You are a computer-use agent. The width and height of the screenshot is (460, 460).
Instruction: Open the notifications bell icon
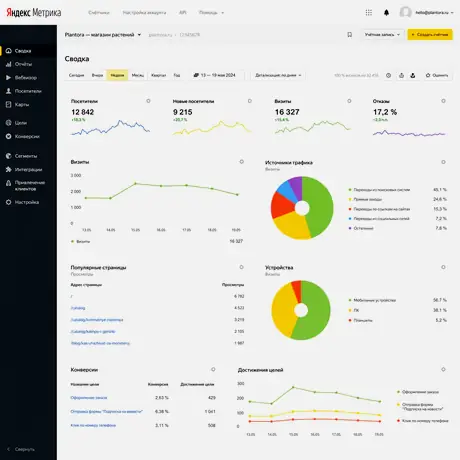click(x=386, y=13)
